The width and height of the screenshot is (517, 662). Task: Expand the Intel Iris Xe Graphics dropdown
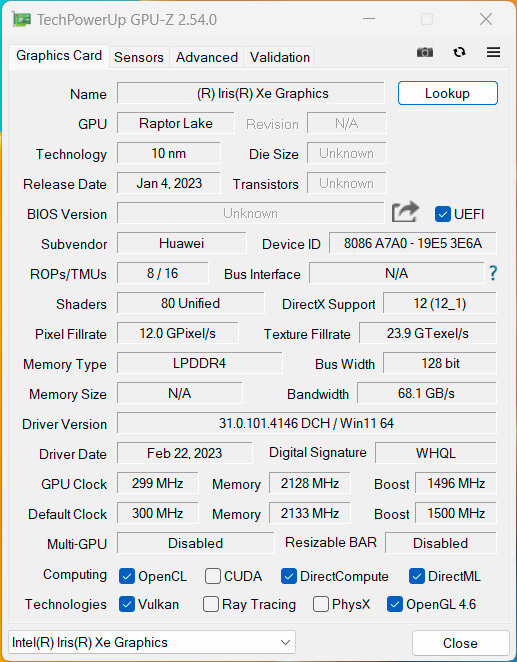[x=152, y=642]
